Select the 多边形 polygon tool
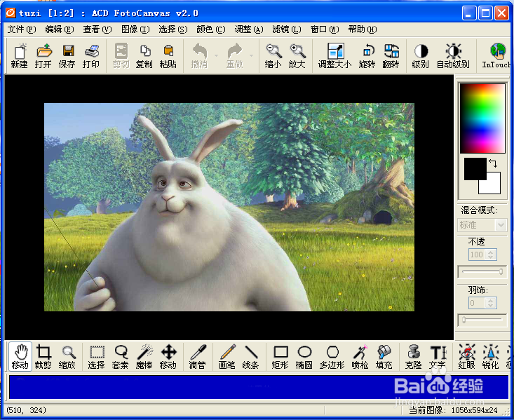Viewport: 514px width, 420px height. click(332, 357)
